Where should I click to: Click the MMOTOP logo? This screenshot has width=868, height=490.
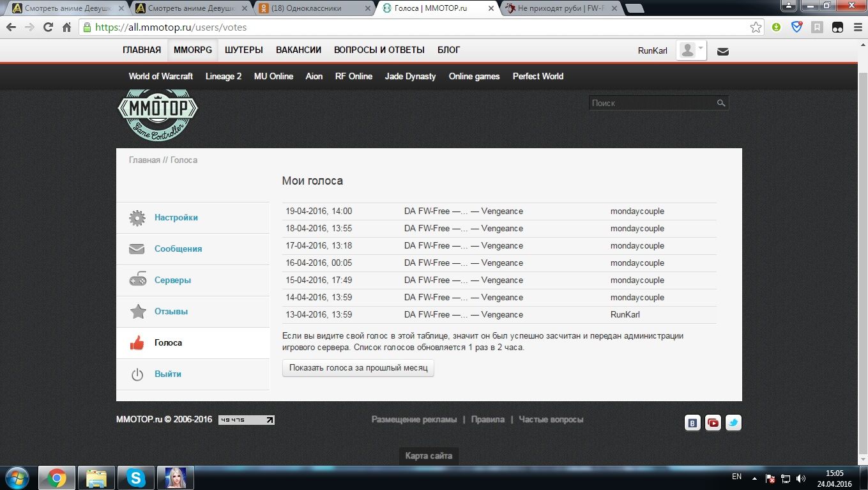(158, 114)
